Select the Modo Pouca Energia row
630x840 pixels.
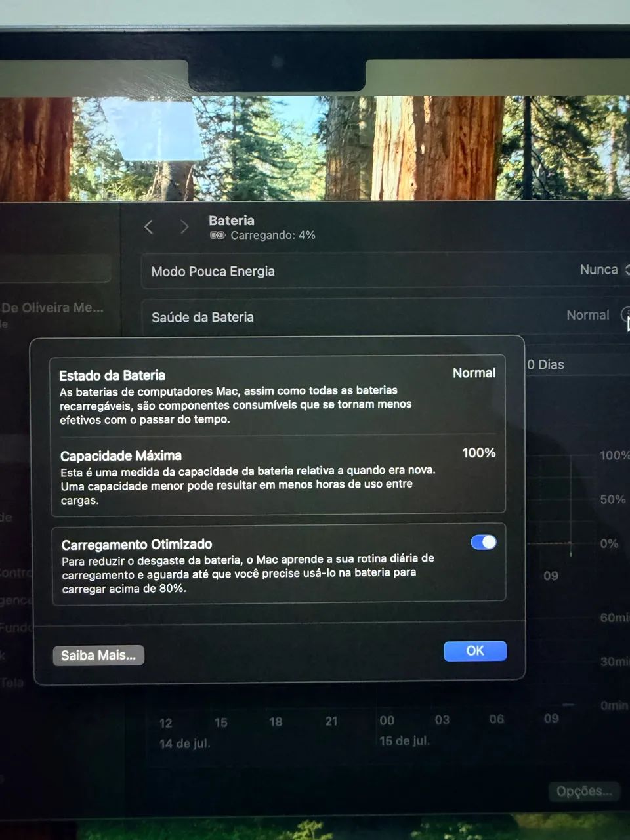pyautogui.click(x=386, y=271)
